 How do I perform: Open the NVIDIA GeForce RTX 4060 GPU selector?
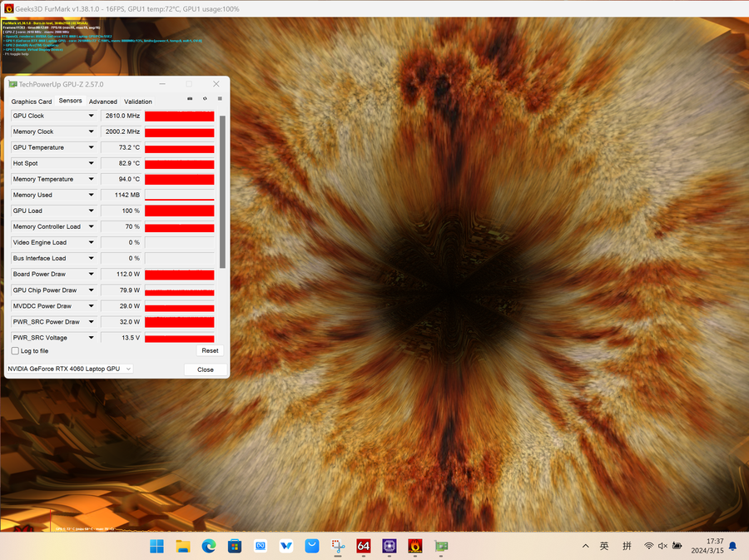[x=70, y=369]
